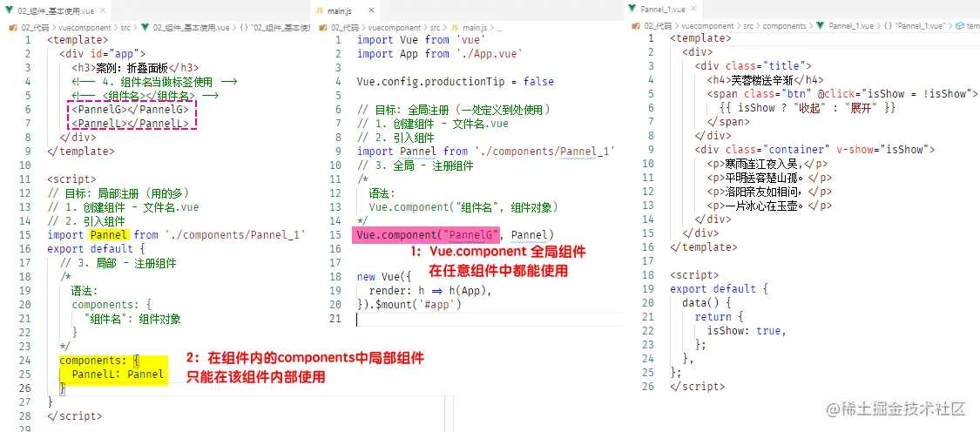Click Vue icon beside 02_组件_基本使用.vue in breadcrumb

[145, 28]
